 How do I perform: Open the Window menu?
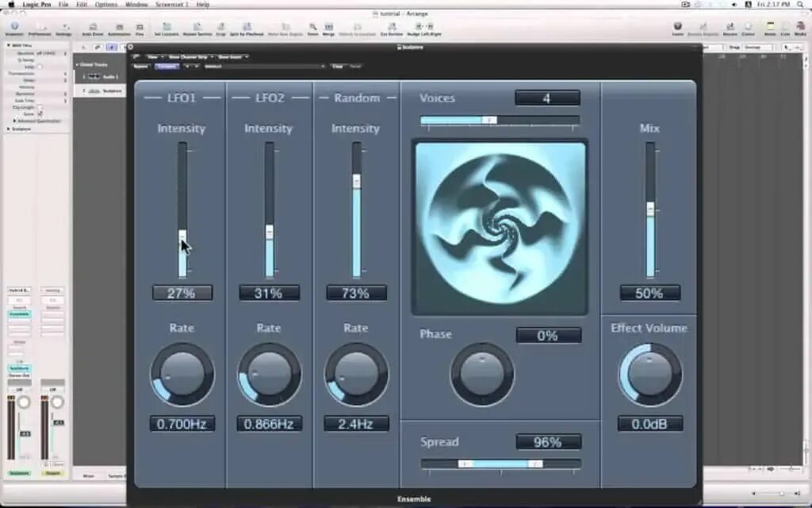[136, 4]
